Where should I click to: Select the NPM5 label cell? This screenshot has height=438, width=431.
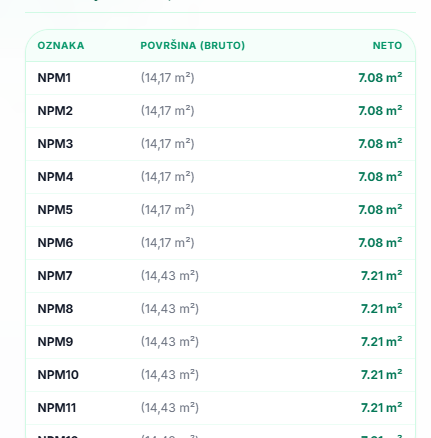click(x=55, y=210)
